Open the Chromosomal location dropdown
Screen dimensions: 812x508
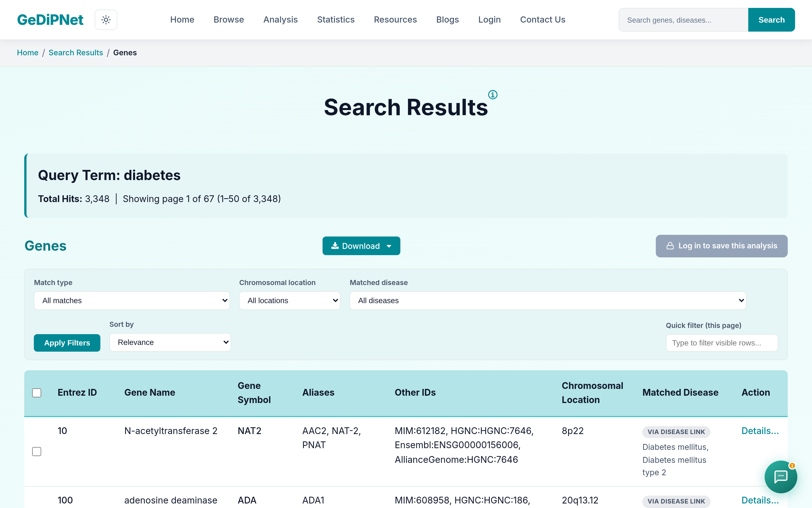[290, 300]
